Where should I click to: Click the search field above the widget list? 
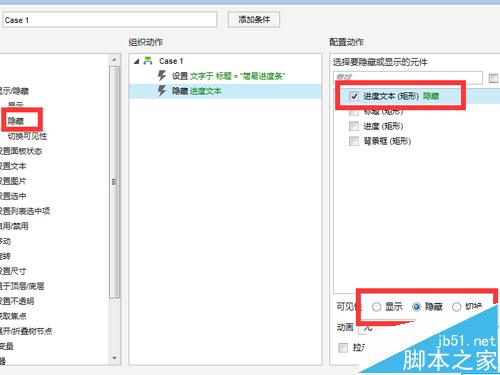pyautogui.click(x=408, y=77)
